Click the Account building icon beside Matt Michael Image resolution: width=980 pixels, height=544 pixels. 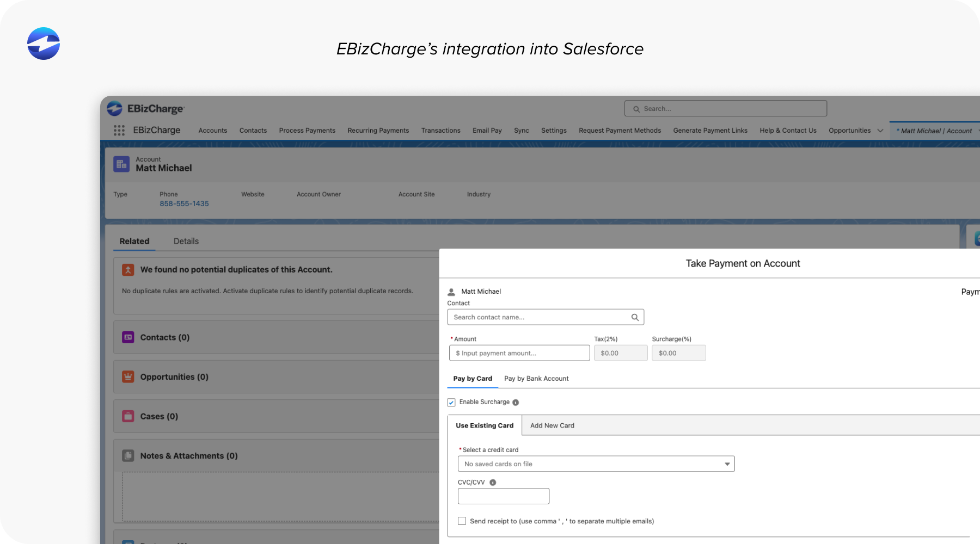[121, 164]
